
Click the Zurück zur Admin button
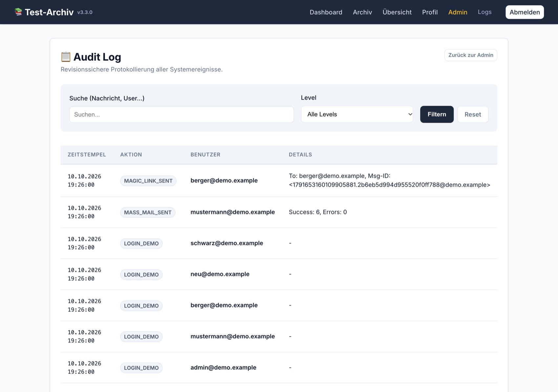click(471, 55)
